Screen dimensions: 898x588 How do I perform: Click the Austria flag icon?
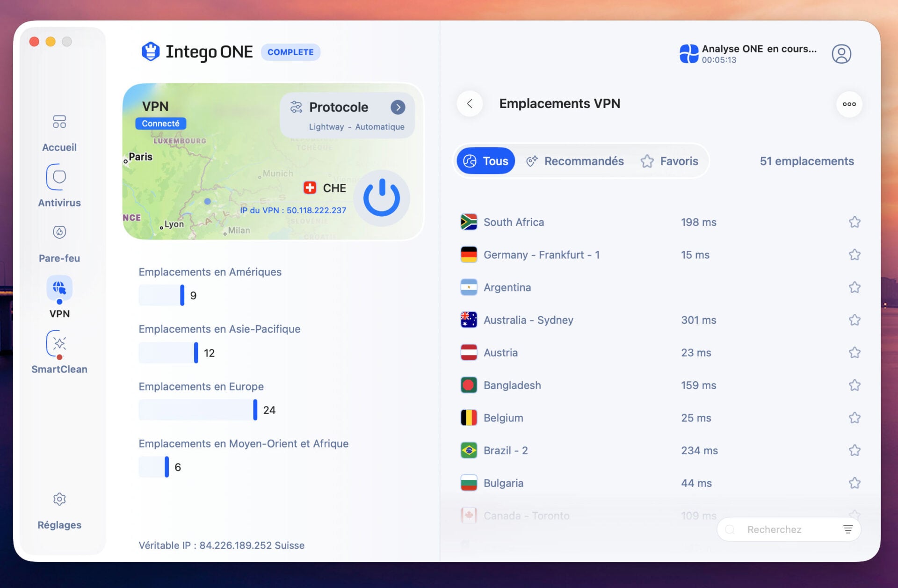tap(469, 352)
